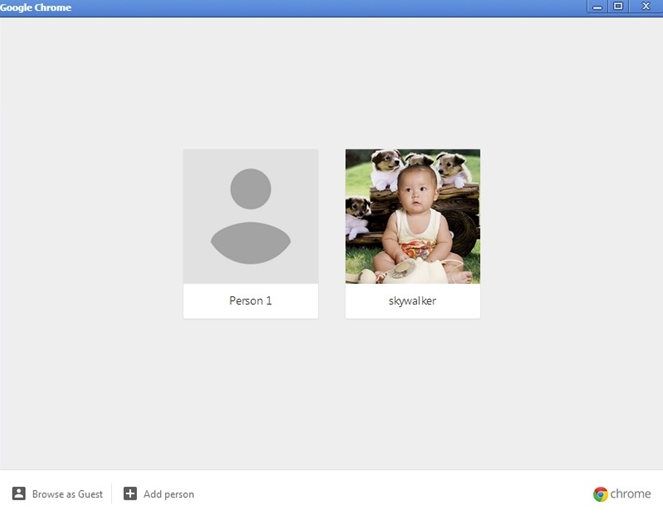Click the Google Chrome window title
The image size is (663, 515).
point(36,7)
